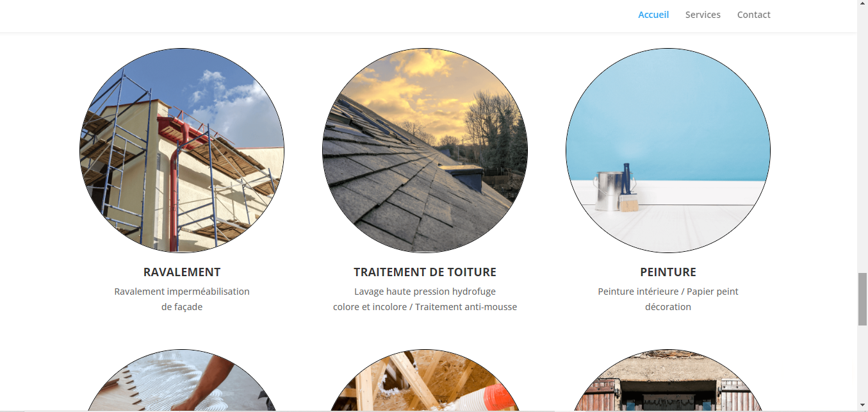
Task: Open the blue wall paint image
Action: coord(668,151)
